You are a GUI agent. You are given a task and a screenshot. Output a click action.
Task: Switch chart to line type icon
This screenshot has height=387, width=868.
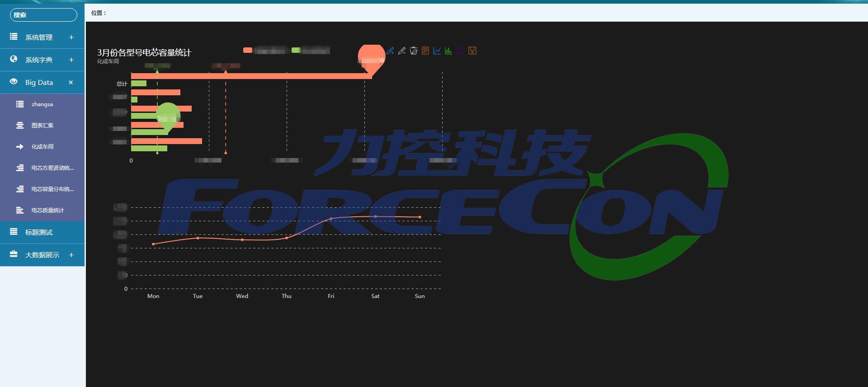pyautogui.click(x=437, y=51)
